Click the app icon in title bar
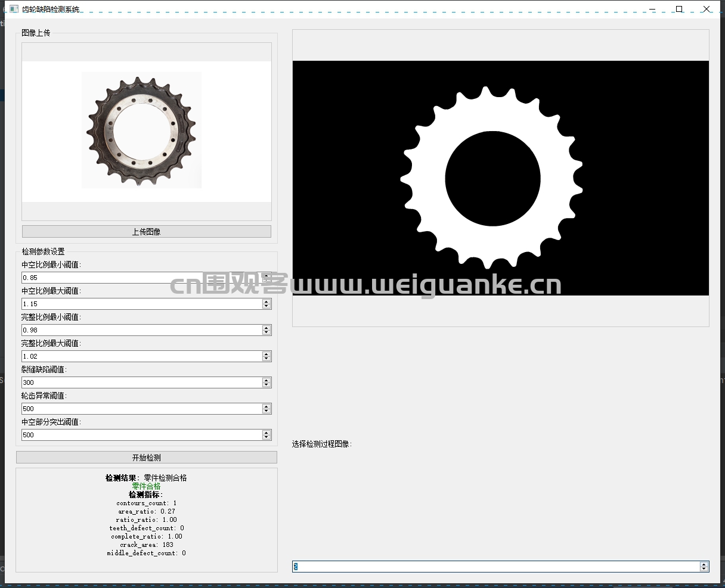Screen dimensions: 725x588 [14, 9]
